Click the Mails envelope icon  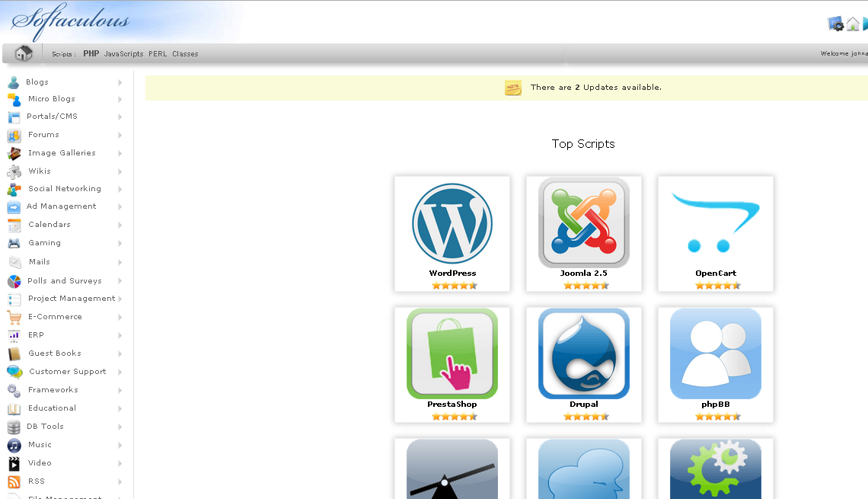tap(14, 262)
